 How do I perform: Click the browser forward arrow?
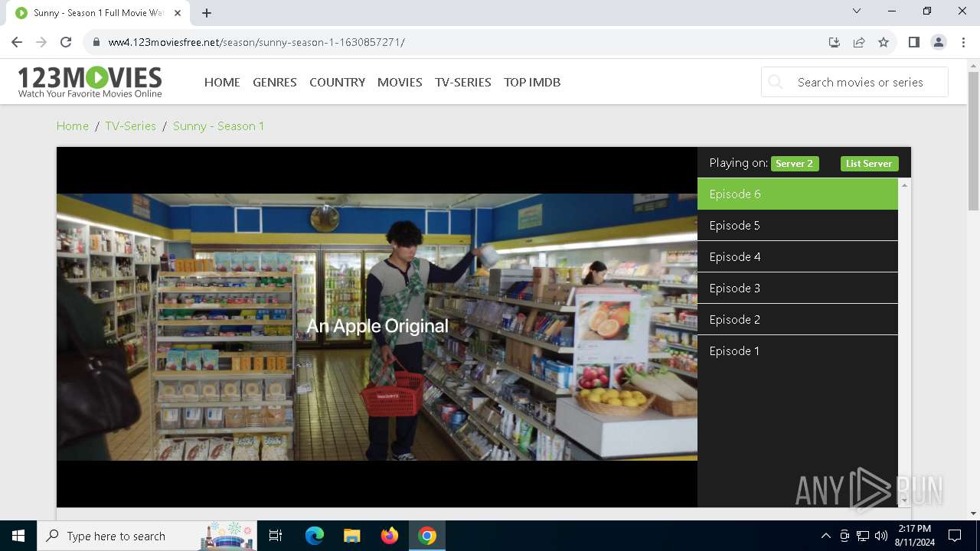[x=41, y=42]
